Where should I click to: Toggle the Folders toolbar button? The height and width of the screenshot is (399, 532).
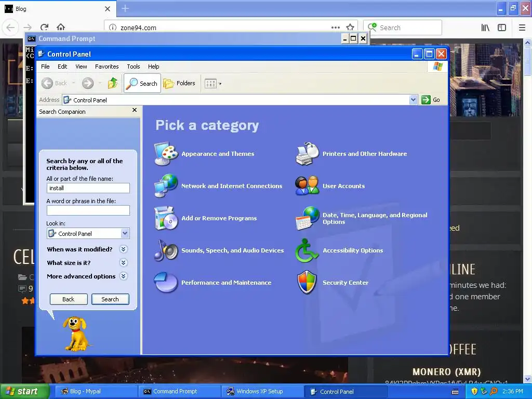[x=179, y=83]
